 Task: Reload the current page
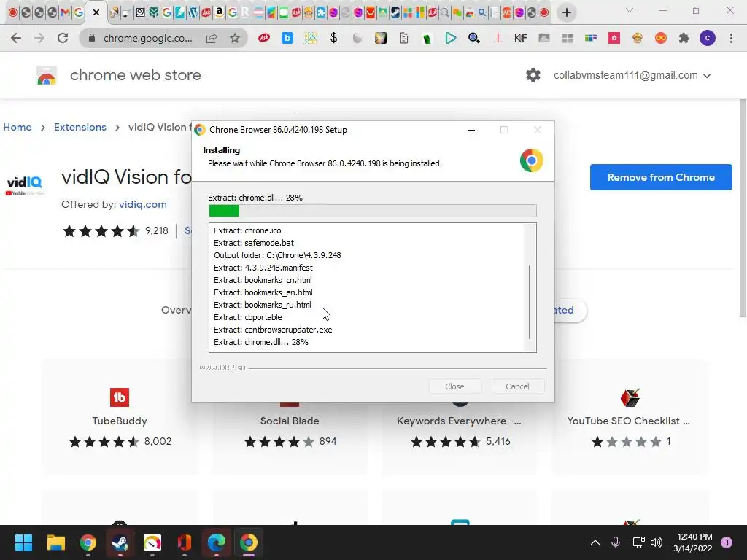(63, 38)
